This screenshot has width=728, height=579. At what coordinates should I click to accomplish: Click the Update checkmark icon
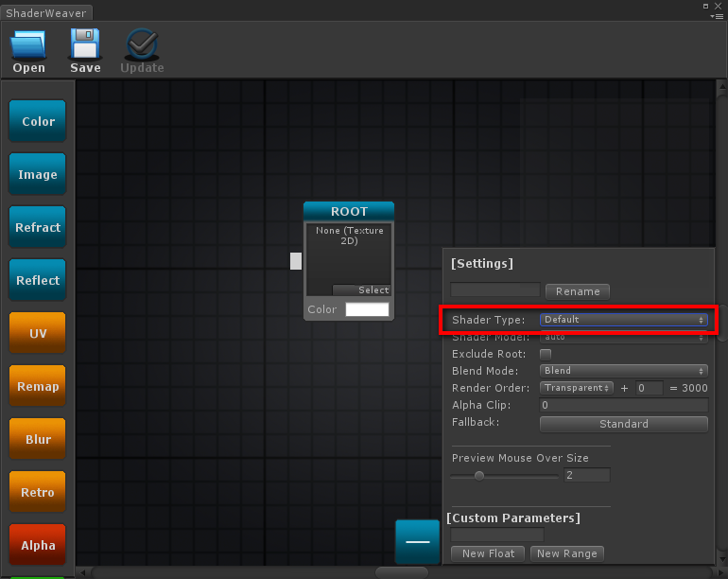(x=142, y=44)
